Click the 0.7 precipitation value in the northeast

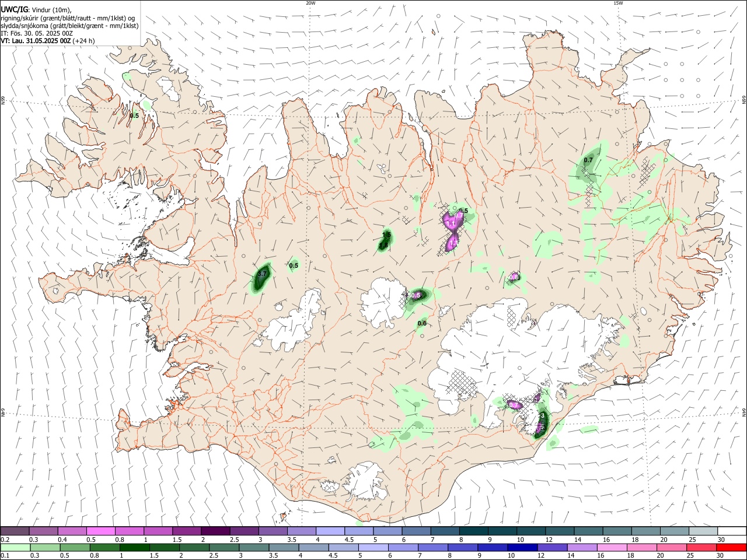pyautogui.click(x=588, y=160)
